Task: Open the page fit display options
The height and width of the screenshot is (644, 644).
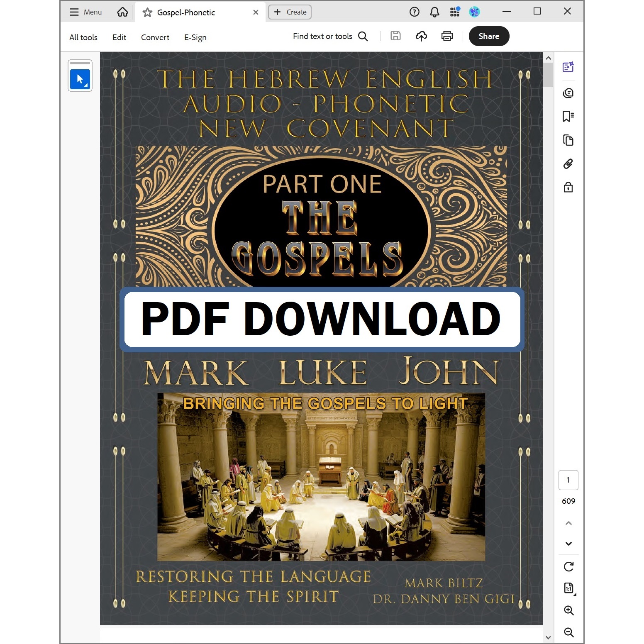Action: [568, 588]
